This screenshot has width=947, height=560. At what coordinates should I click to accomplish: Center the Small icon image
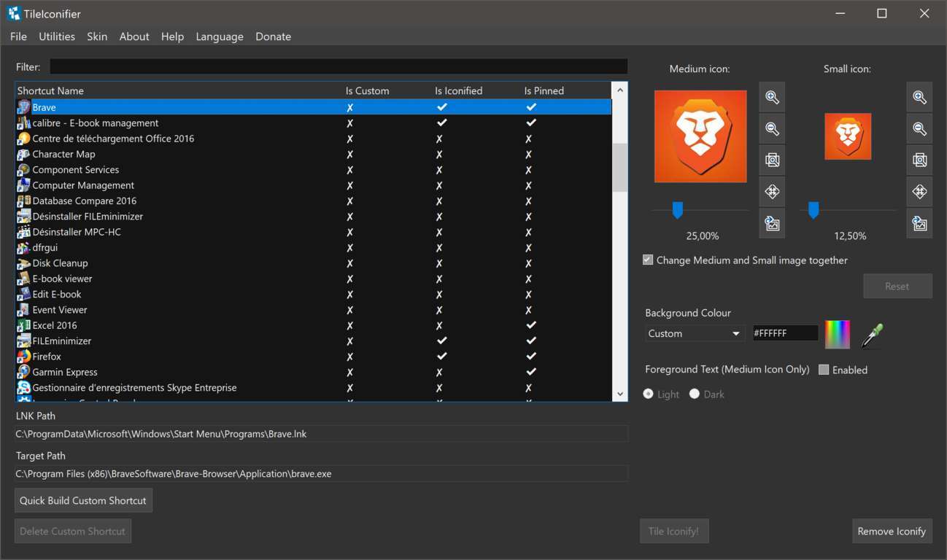tap(919, 192)
